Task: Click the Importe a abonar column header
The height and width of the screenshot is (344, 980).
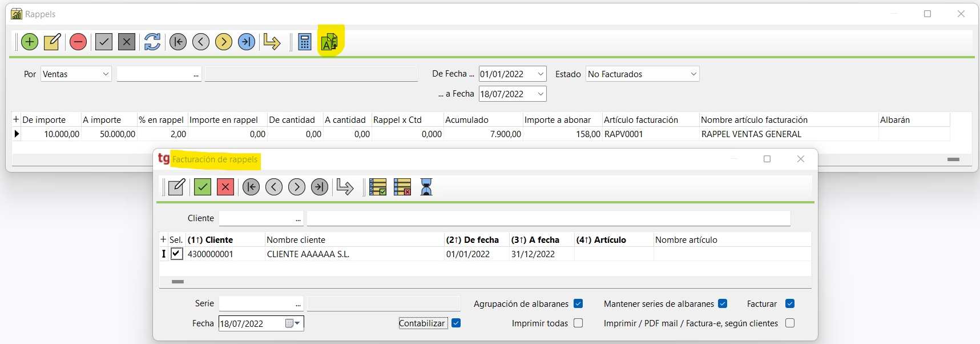Action: pos(562,119)
